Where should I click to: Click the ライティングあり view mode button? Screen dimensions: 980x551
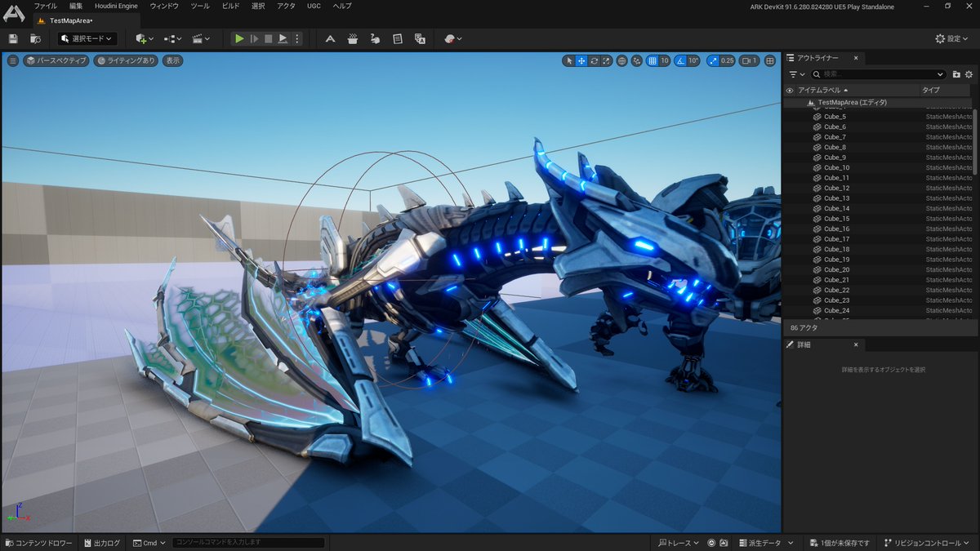point(126,60)
